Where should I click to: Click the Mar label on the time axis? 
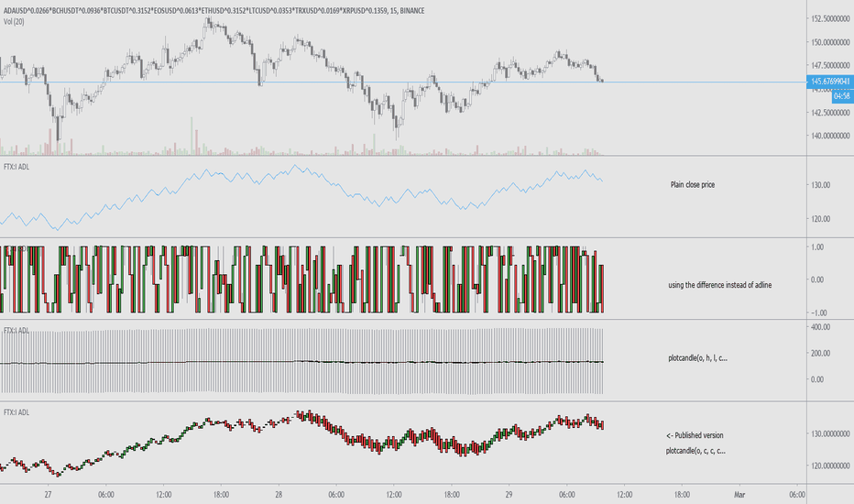(x=739, y=495)
